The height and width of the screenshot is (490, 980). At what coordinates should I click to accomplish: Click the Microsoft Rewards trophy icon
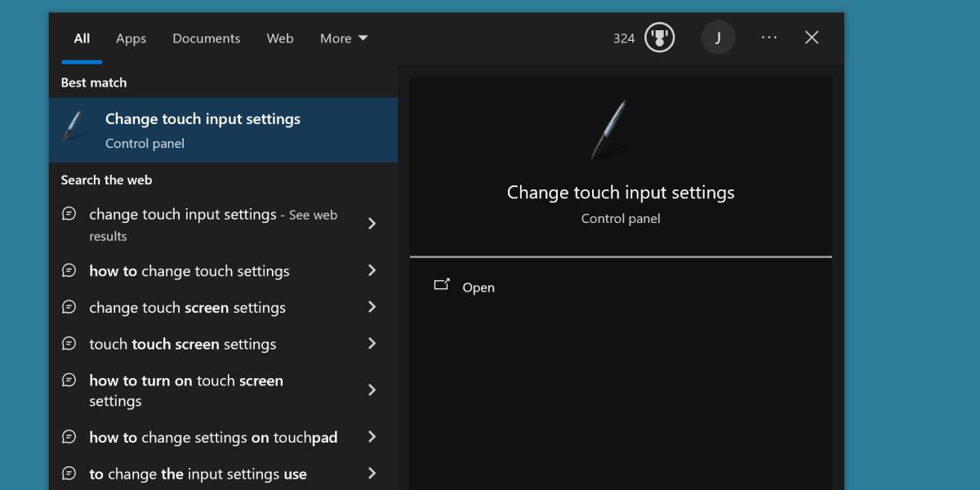point(659,37)
